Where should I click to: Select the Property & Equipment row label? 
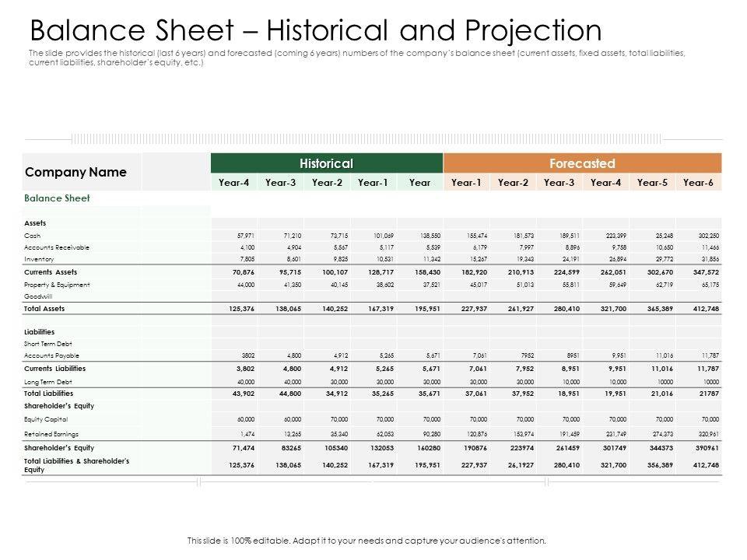(57, 285)
